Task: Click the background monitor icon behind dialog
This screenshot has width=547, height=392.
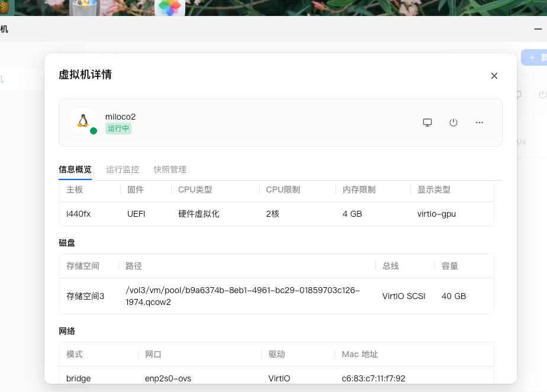Action: tap(519, 94)
